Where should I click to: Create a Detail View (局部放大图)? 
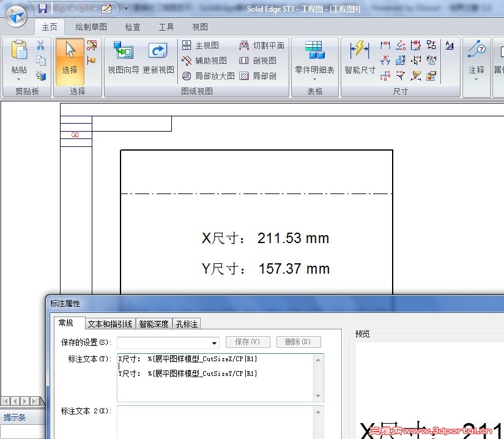coord(208,76)
